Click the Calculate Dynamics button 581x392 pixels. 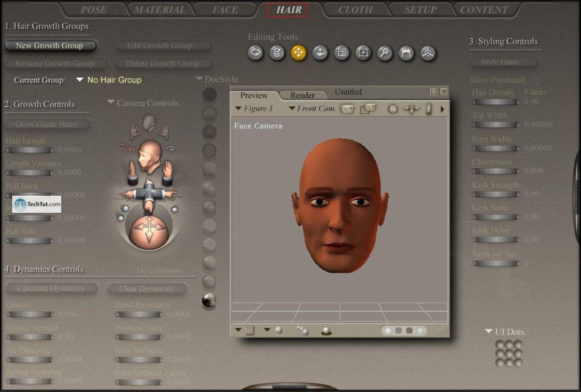tap(51, 288)
